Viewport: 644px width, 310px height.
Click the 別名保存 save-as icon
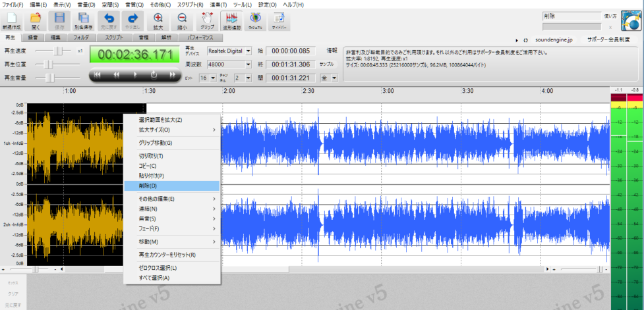click(83, 21)
